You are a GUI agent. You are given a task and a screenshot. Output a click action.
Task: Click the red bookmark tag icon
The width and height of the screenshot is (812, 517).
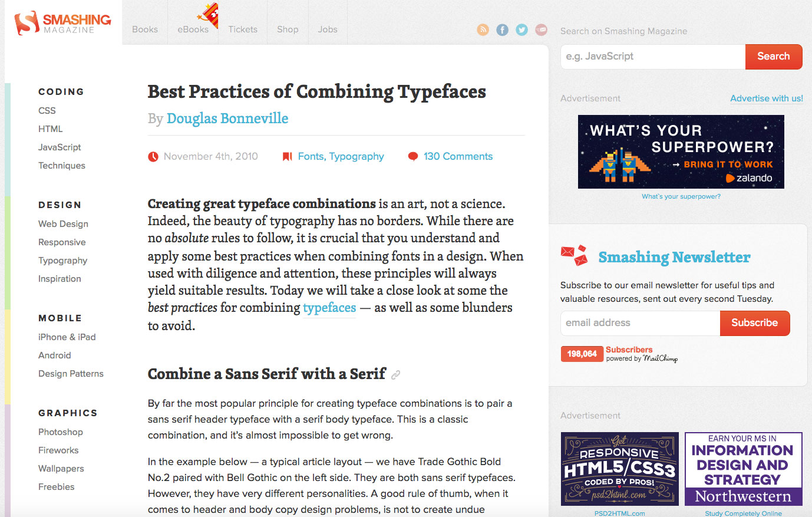pyautogui.click(x=287, y=156)
